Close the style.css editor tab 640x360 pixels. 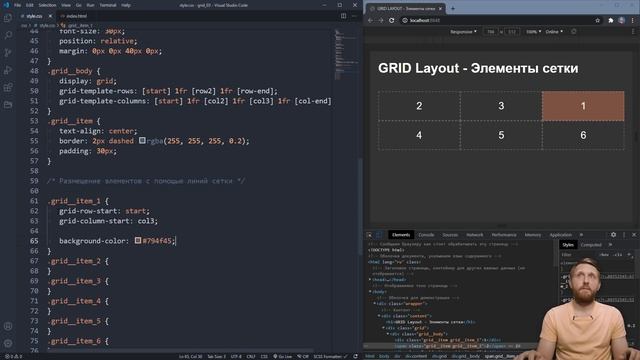pos(50,16)
